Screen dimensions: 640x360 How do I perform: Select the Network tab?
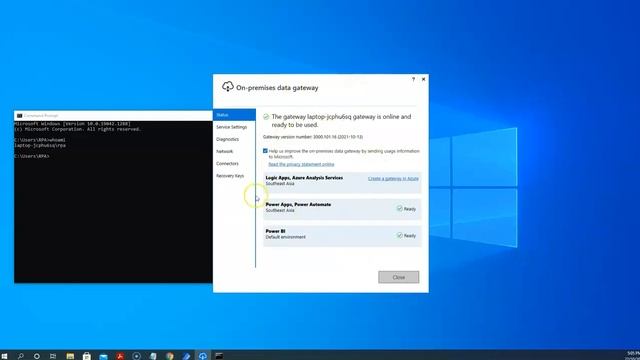[224, 151]
